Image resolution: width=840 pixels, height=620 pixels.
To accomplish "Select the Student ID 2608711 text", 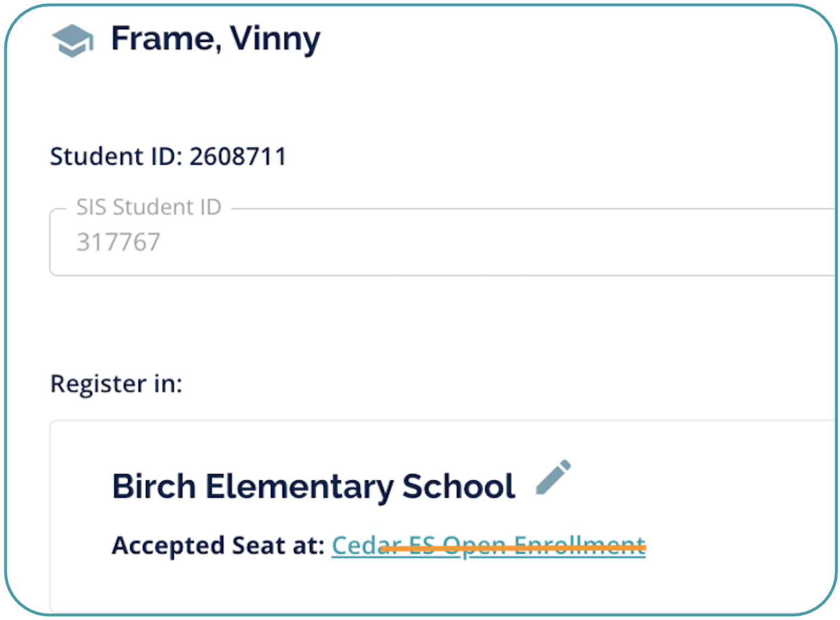I will [x=168, y=157].
